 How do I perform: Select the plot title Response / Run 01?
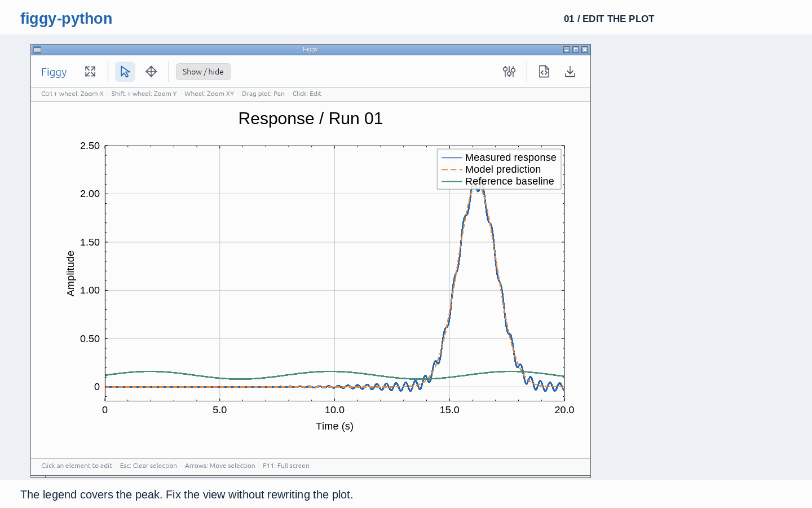[311, 119]
